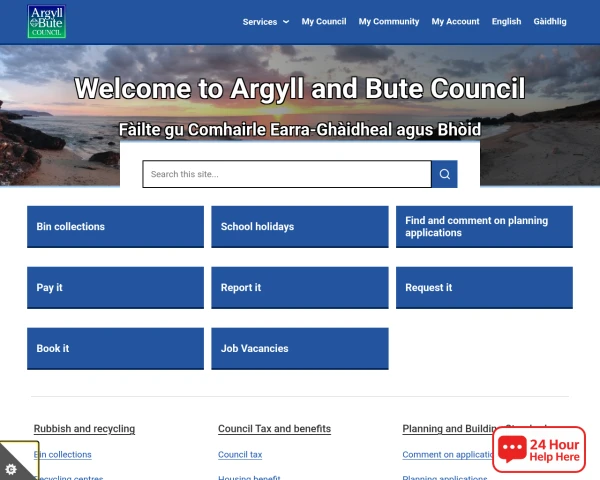Open the My Council menu item
Screen dimensions: 600x480
coord(324,21)
